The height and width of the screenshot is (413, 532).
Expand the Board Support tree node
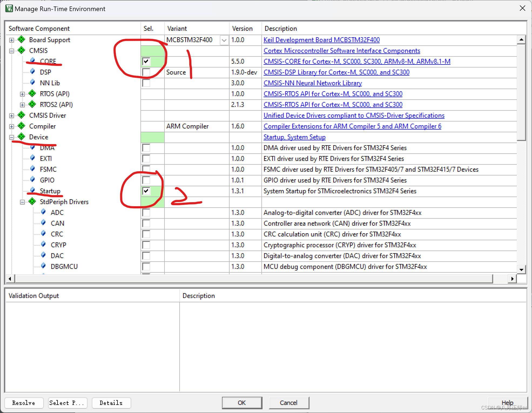pos(12,40)
